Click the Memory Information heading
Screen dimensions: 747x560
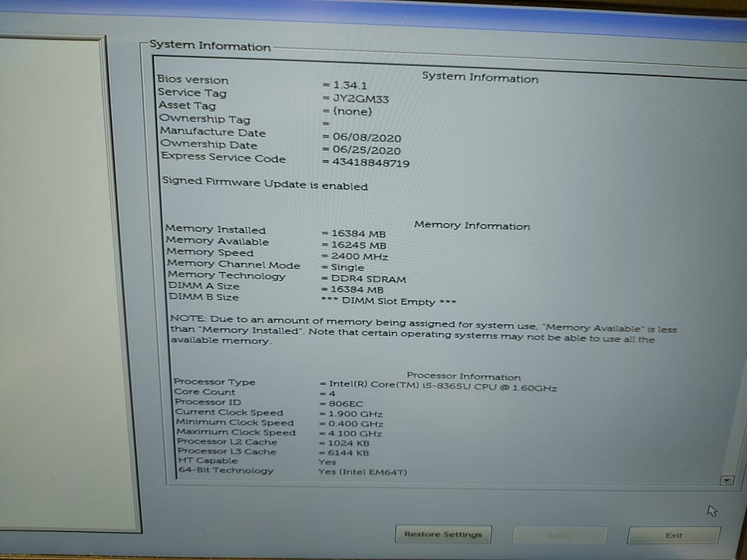coord(472,226)
